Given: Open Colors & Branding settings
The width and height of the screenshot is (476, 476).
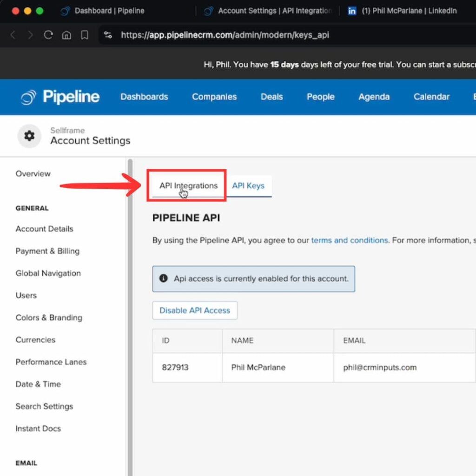Looking at the screenshot, I should [49, 317].
